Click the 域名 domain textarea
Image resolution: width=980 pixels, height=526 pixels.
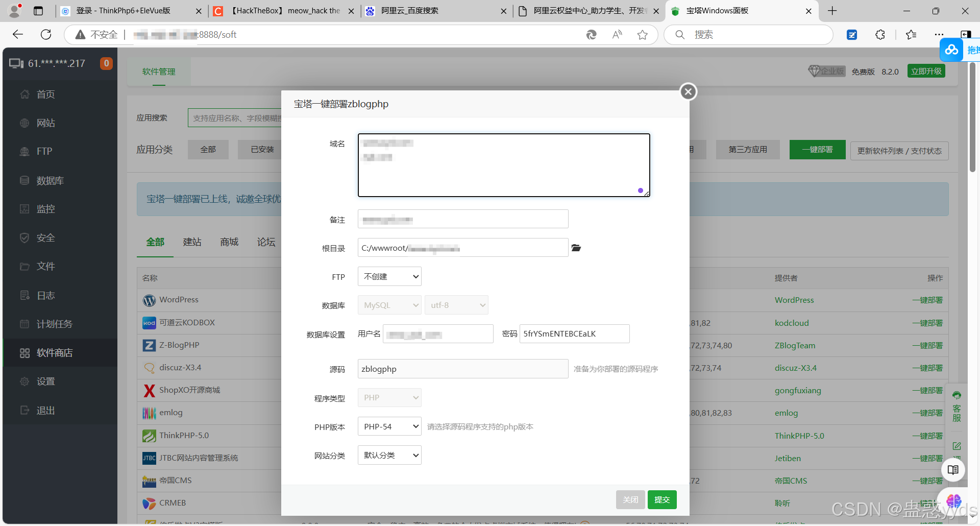(504, 165)
